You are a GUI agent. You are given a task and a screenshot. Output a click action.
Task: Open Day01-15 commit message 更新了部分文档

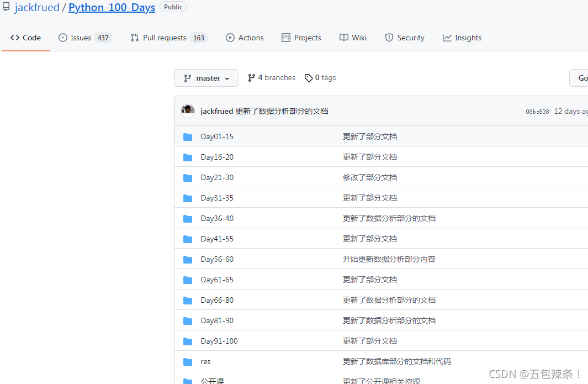pyautogui.click(x=370, y=136)
